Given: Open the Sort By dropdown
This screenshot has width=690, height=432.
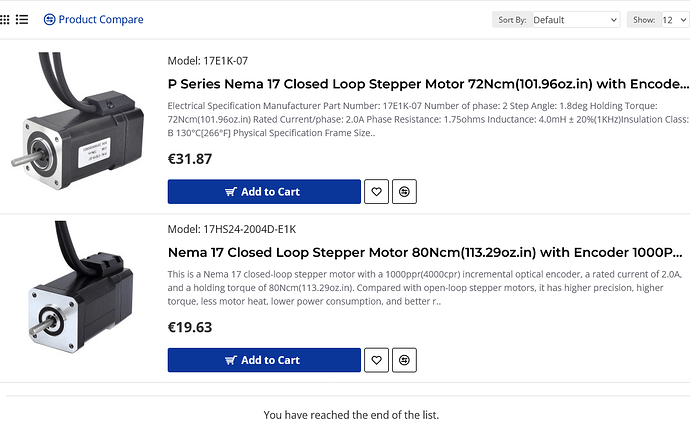Looking at the screenshot, I should click(576, 20).
